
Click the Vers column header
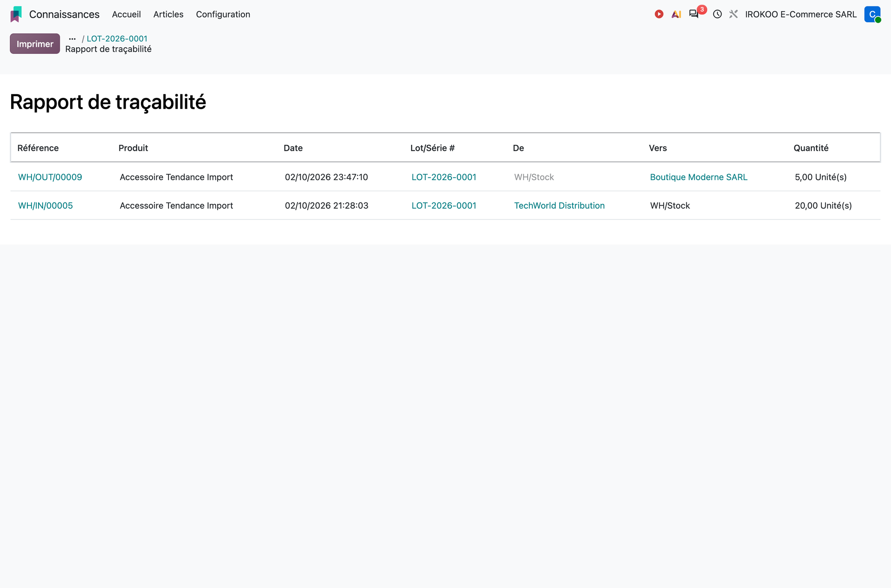tap(658, 148)
